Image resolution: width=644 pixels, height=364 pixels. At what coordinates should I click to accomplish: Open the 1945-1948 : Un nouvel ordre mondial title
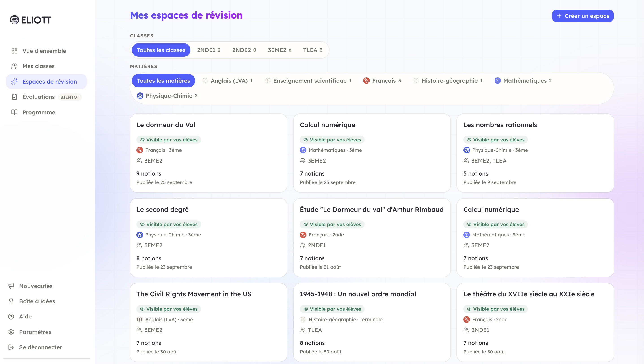click(358, 294)
